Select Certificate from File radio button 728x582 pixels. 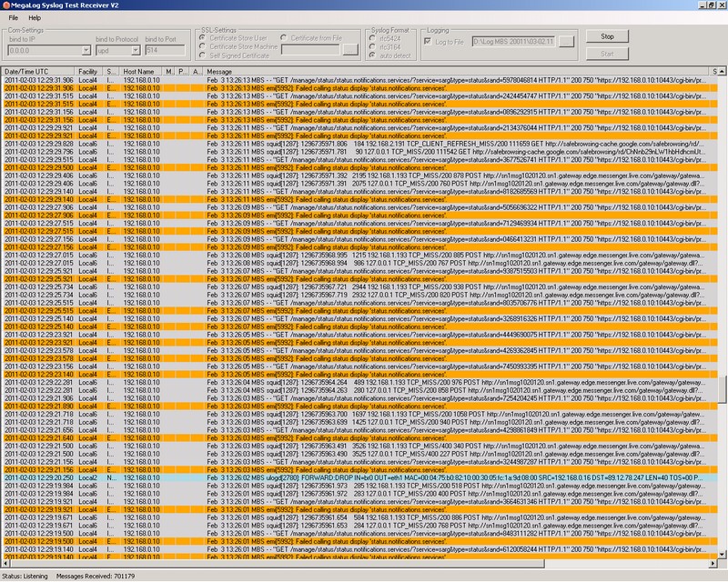pos(284,37)
